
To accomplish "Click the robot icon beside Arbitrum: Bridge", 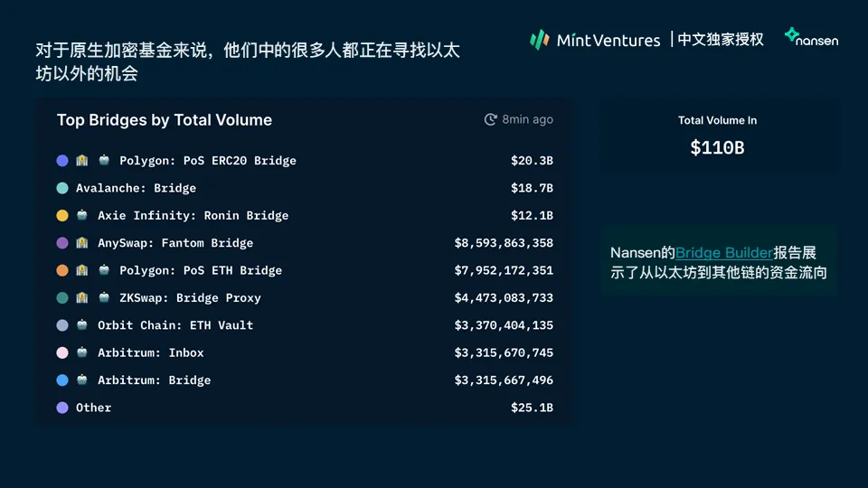I will tap(83, 380).
